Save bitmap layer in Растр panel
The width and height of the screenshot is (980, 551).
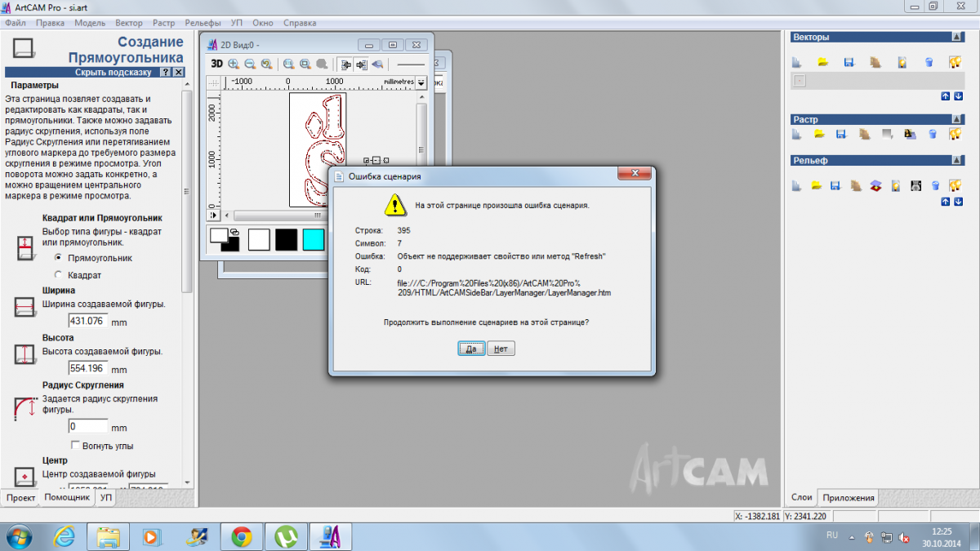[x=842, y=134]
